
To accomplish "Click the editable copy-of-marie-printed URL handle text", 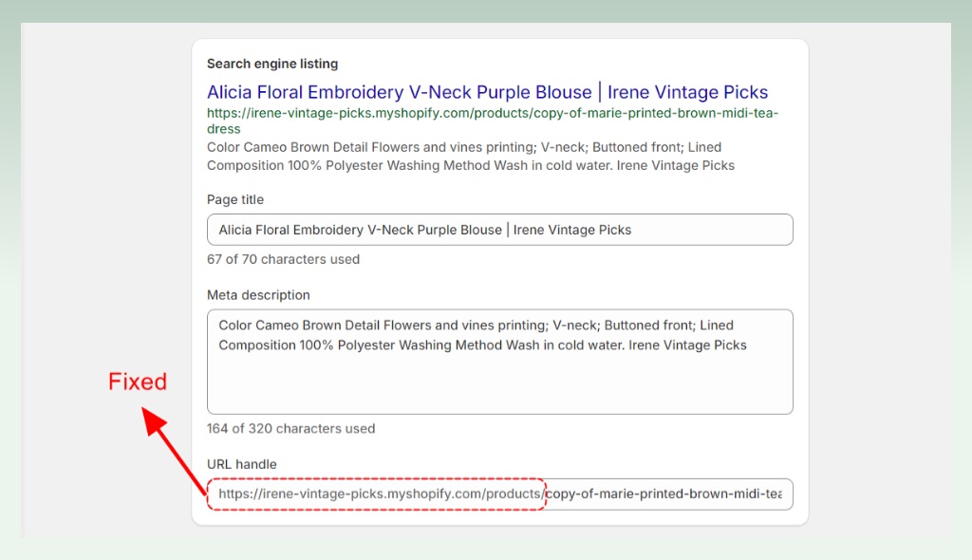I will 664,494.
